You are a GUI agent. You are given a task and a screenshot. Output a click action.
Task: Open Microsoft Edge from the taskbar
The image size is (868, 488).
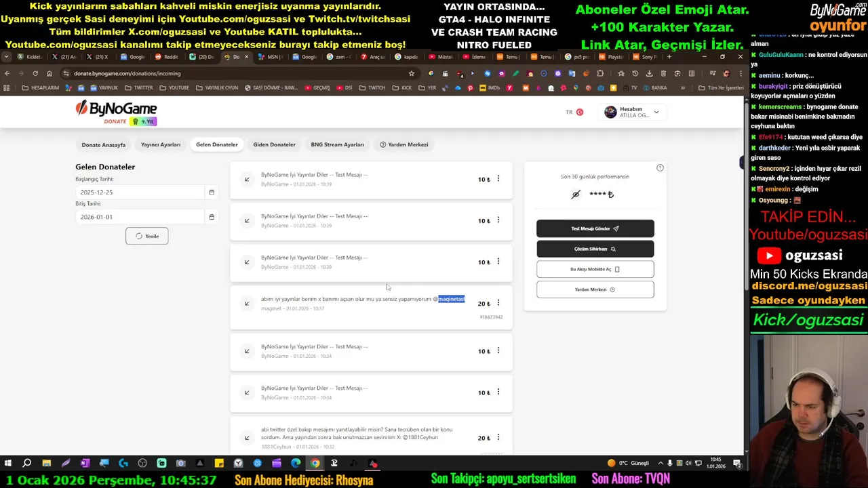tap(296, 464)
